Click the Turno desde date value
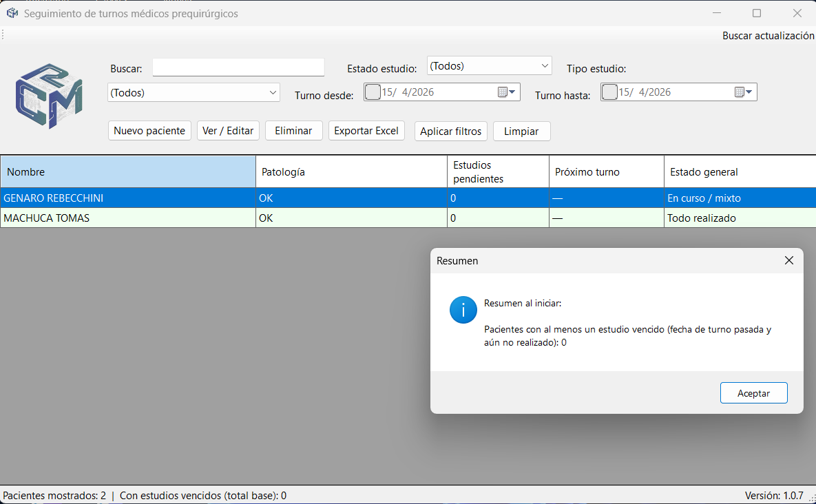This screenshot has height=504, width=816. [408, 92]
